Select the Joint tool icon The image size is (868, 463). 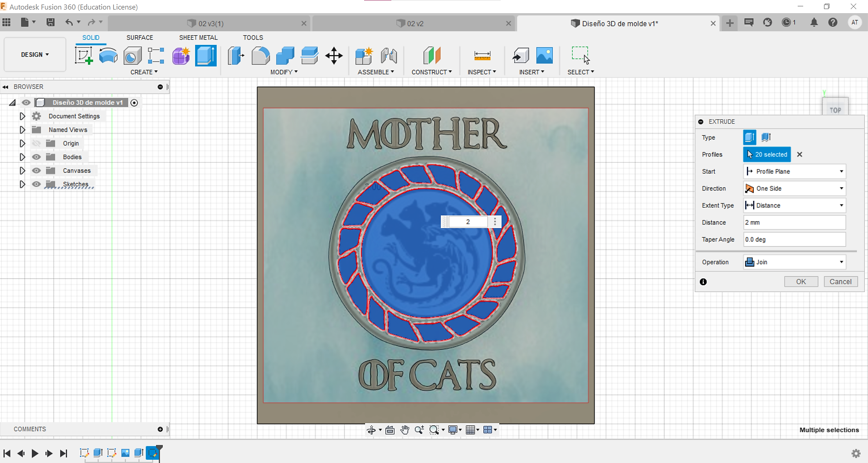389,56
